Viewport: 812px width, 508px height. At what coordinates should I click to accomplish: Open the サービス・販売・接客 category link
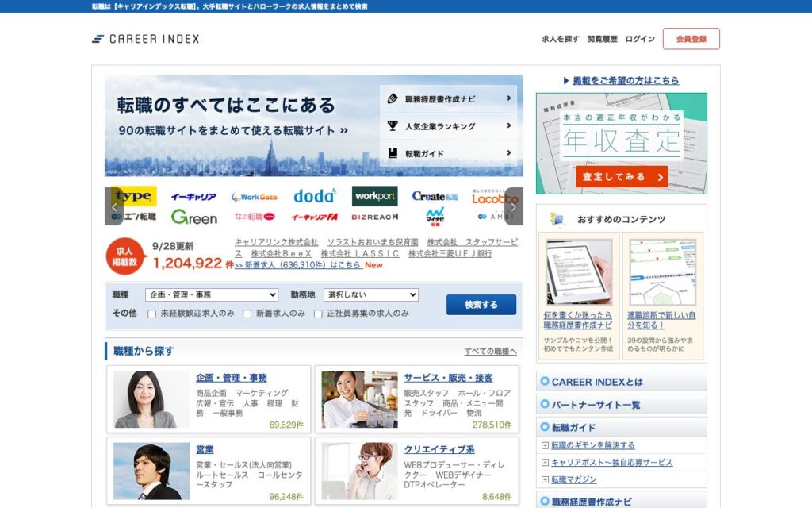coord(449,378)
